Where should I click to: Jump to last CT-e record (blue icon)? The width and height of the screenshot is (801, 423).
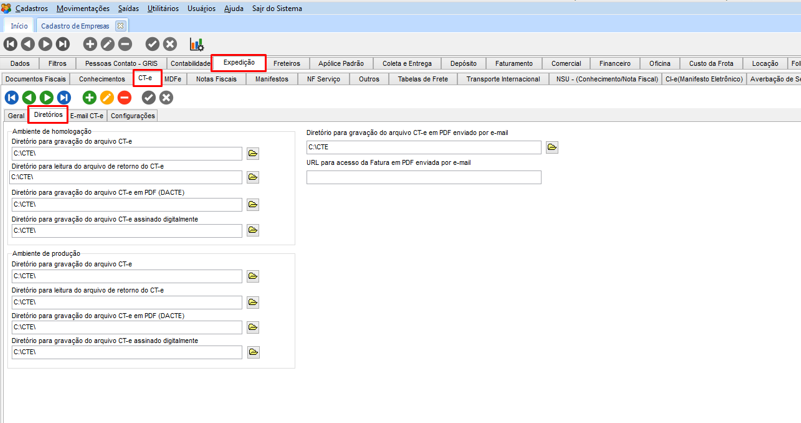[64, 98]
